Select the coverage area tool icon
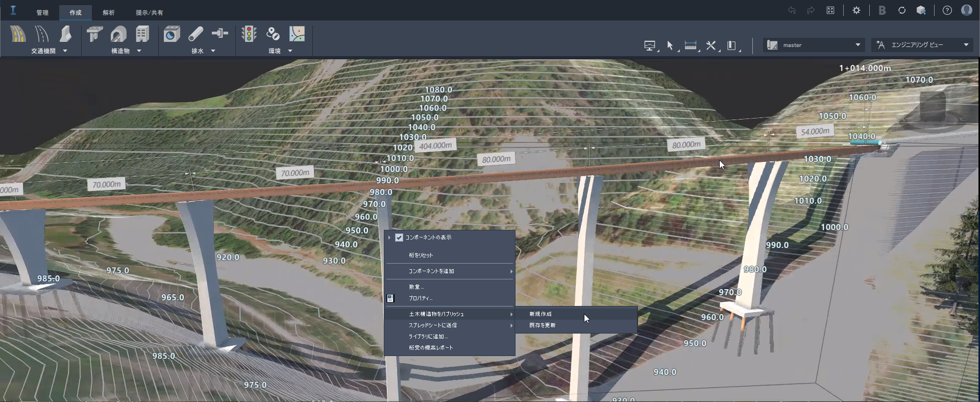The height and width of the screenshot is (402, 980). (297, 34)
